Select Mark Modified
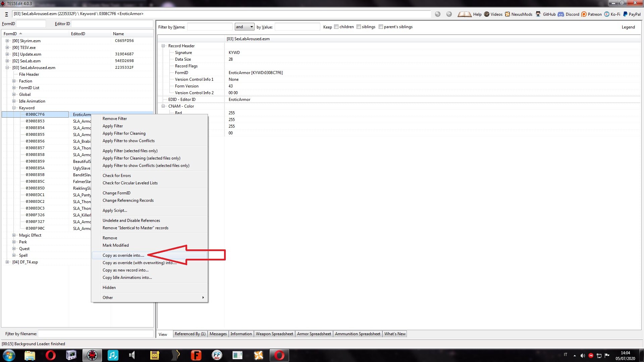 pyautogui.click(x=150, y=245)
